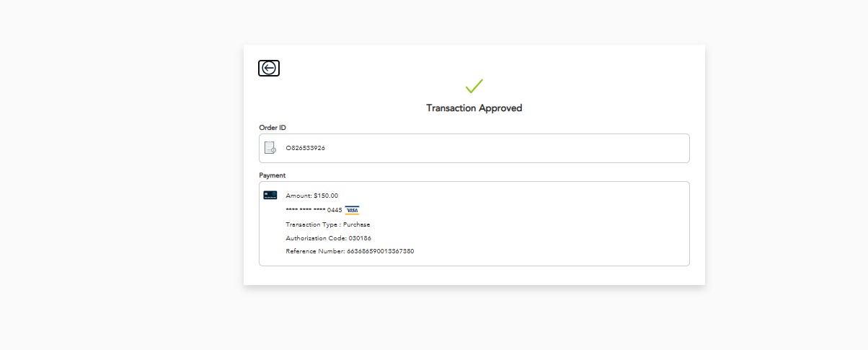Click the Order ID label

(273, 128)
